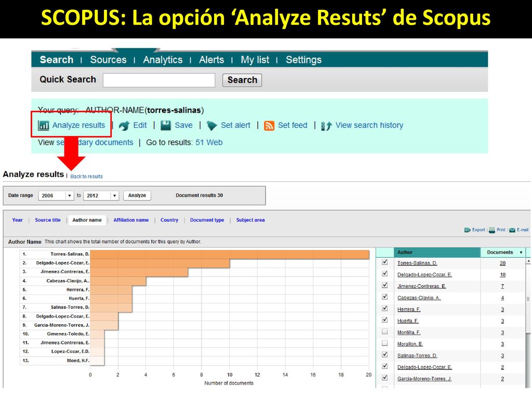Viewport: 532px width, 399px height.
Task: Click the Export icon
Action: 468,230
